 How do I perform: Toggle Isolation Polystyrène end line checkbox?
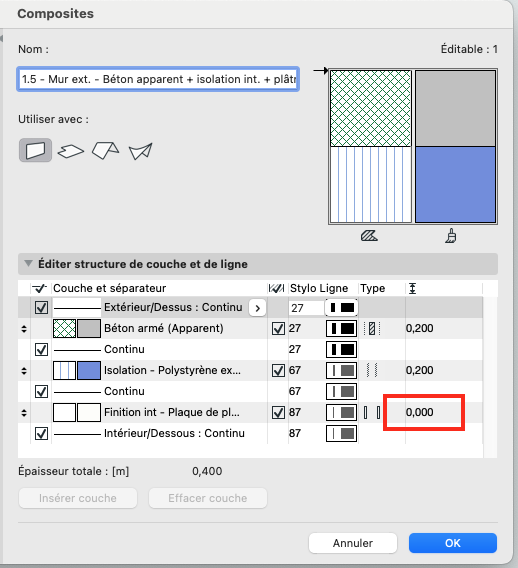278,371
